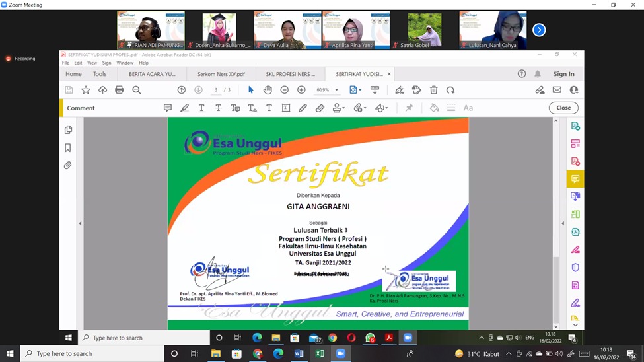The height and width of the screenshot is (362, 644).
Task: Open the attach file tool dropdown
Action: pos(360,108)
